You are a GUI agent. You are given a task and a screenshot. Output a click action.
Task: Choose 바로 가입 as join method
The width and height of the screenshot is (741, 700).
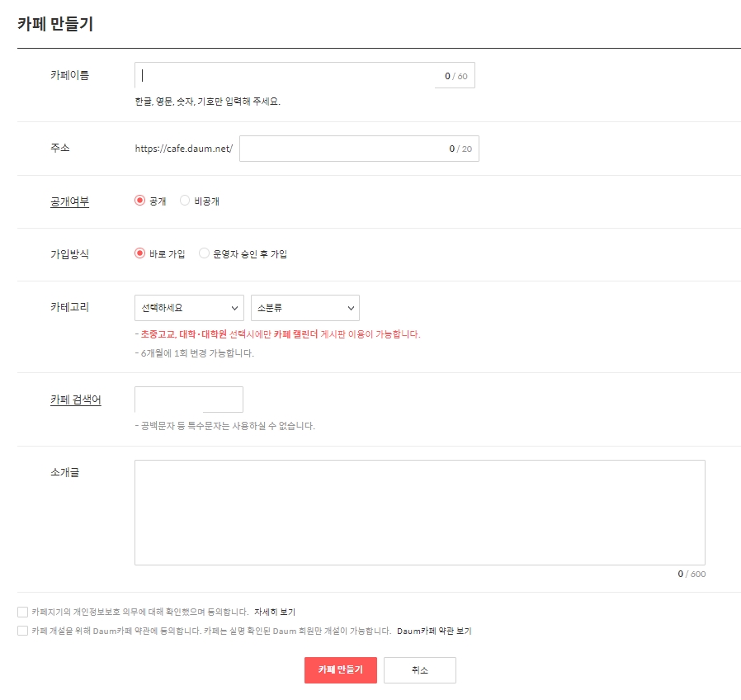pos(140,253)
